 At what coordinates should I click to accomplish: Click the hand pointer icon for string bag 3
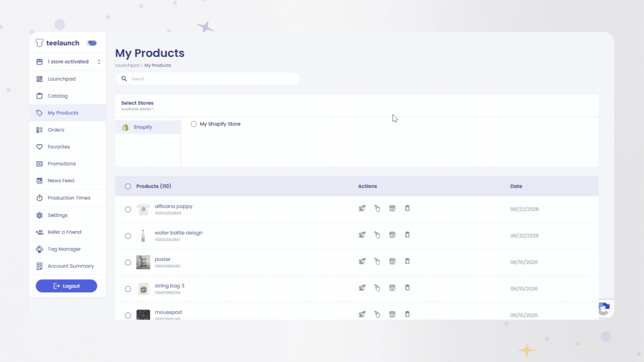pos(377,288)
